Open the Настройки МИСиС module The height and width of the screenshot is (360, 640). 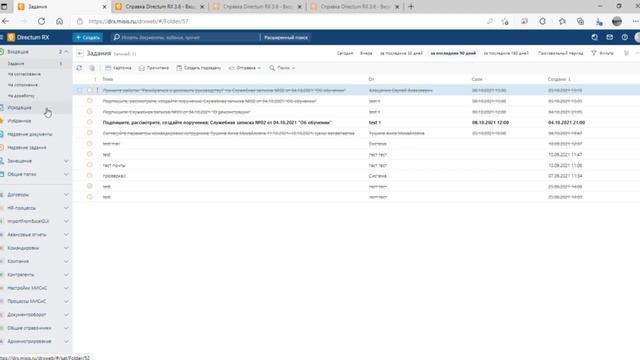click(x=27, y=288)
